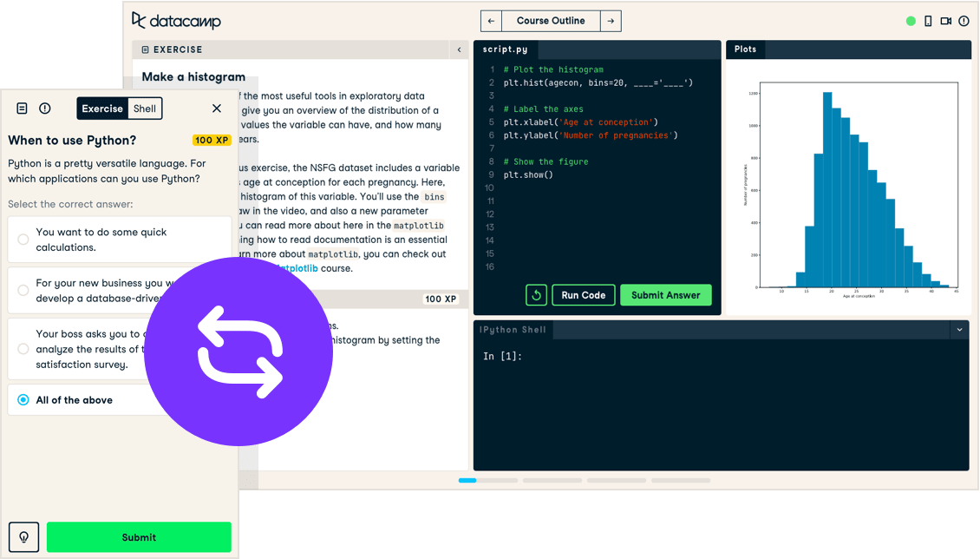Open the video camera feature
980x559 pixels.
pyautogui.click(x=945, y=20)
